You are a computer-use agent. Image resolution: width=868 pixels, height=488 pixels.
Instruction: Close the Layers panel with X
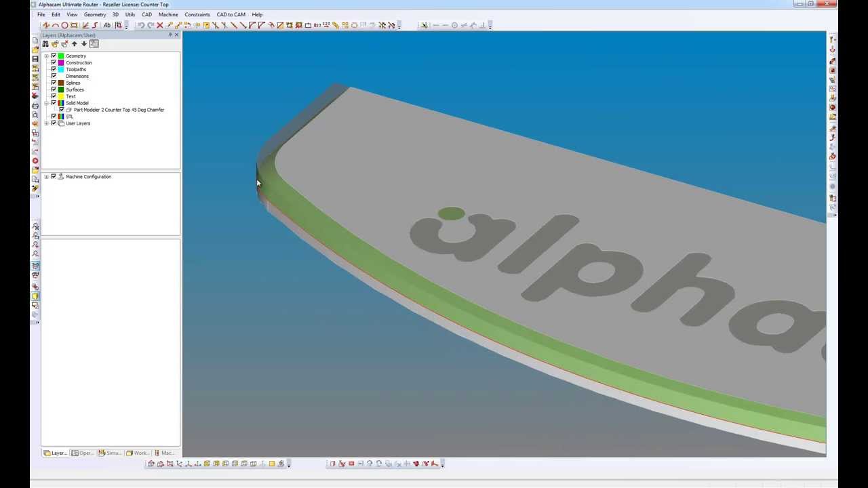coord(176,35)
